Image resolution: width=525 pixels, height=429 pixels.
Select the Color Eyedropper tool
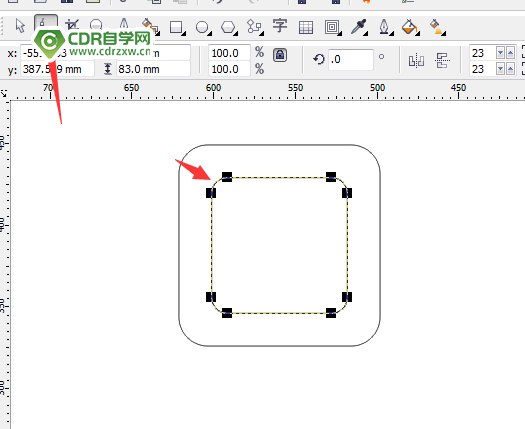359,27
